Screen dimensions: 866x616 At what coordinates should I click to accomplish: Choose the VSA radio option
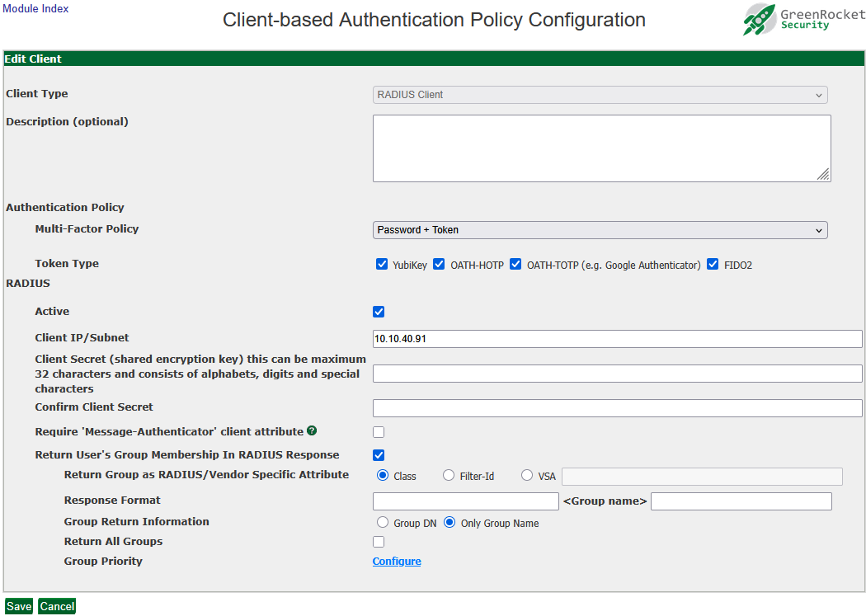(527, 476)
